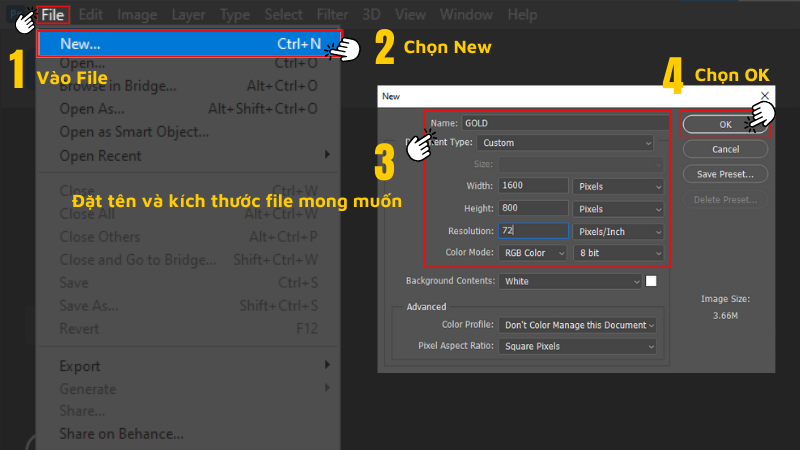Open the Image menu
The width and height of the screenshot is (800, 450).
(137, 15)
